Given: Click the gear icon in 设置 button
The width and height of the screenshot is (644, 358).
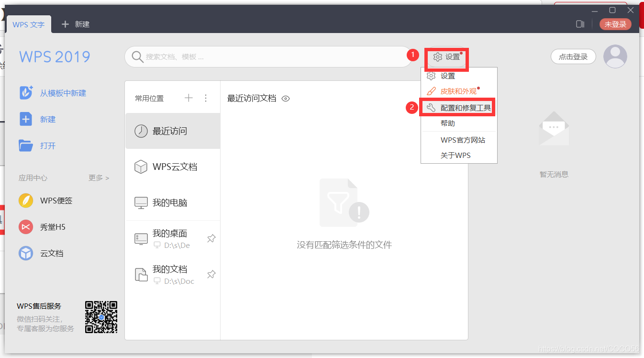Looking at the screenshot, I should coord(437,57).
